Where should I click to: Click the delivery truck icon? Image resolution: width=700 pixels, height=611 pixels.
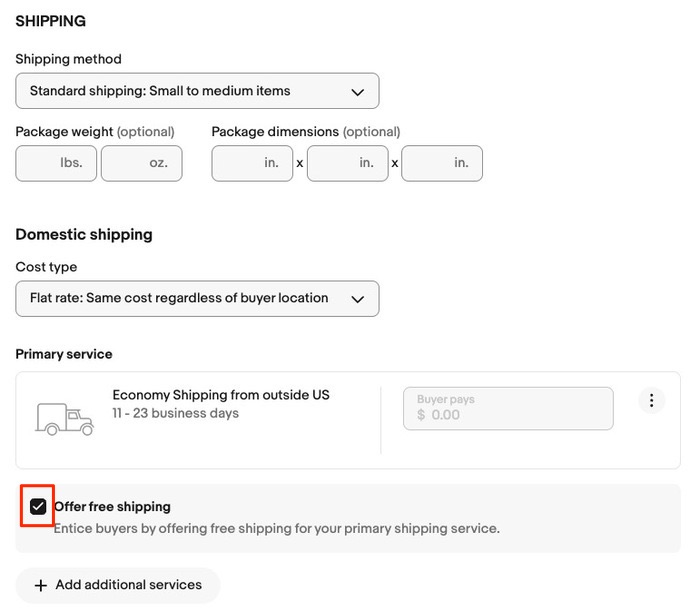[x=64, y=418]
